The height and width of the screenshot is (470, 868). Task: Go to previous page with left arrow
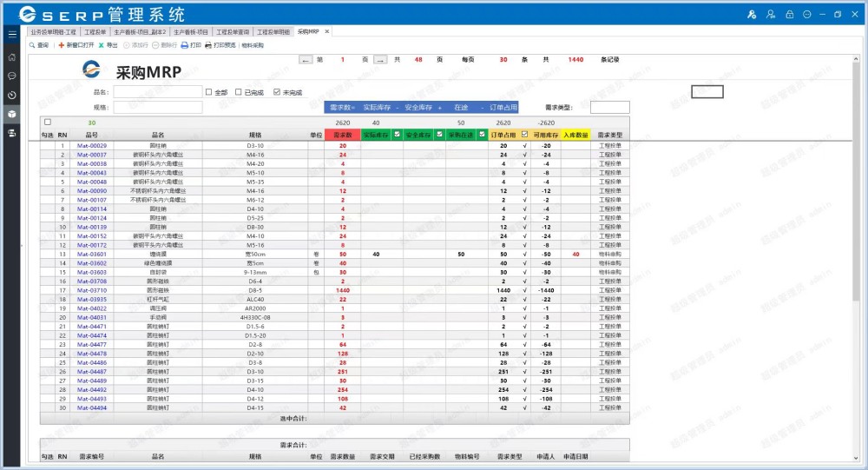[305, 60]
